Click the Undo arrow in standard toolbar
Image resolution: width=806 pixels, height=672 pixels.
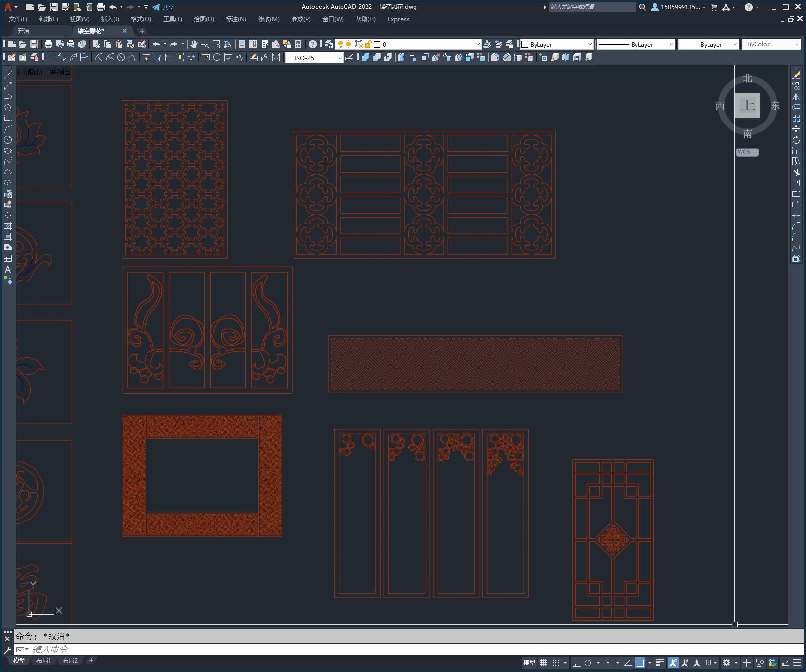tap(157, 44)
